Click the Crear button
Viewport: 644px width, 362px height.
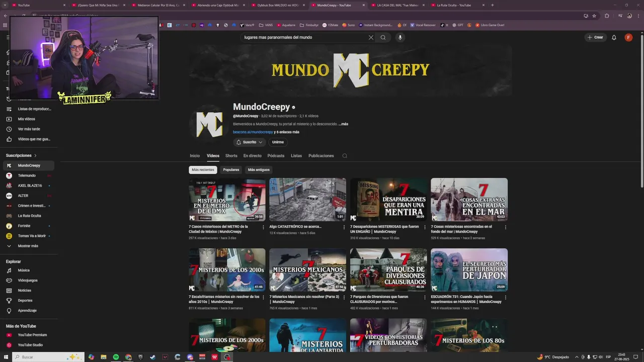pos(595,37)
